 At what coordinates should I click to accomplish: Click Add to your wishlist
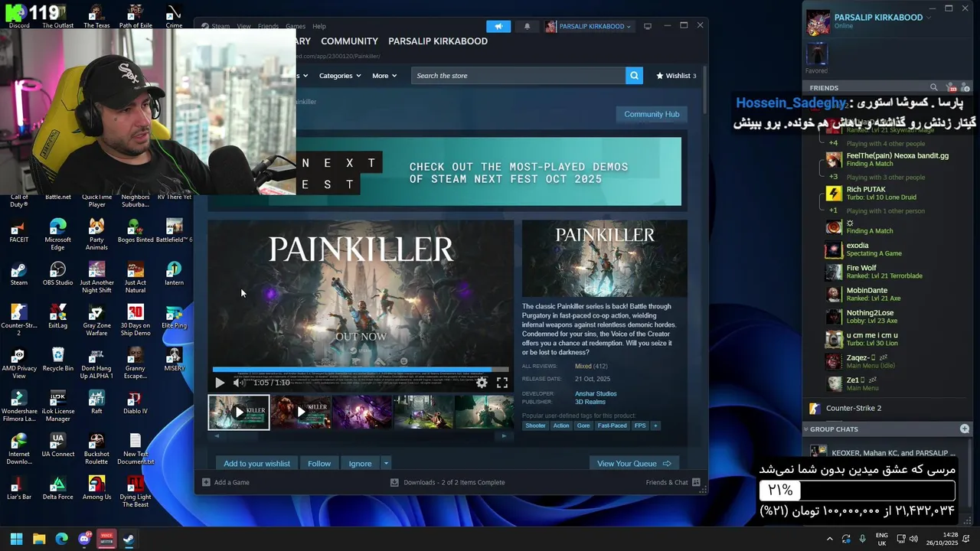tap(257, 463)
